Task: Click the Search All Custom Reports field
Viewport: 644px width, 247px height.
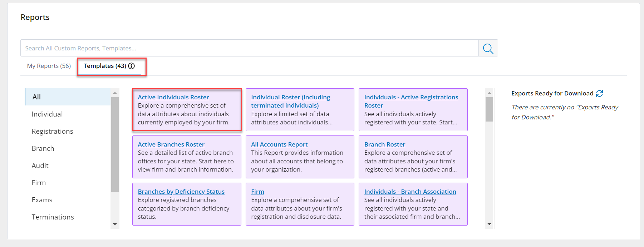Action: 249,48
